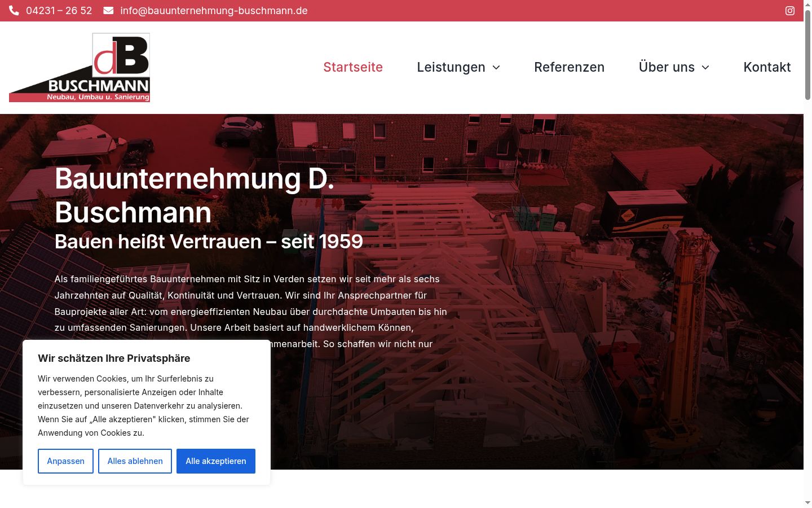Expand the Über uns dropdown chevron
The width and height of the screenshot is (812, 508).
point(705,68)
